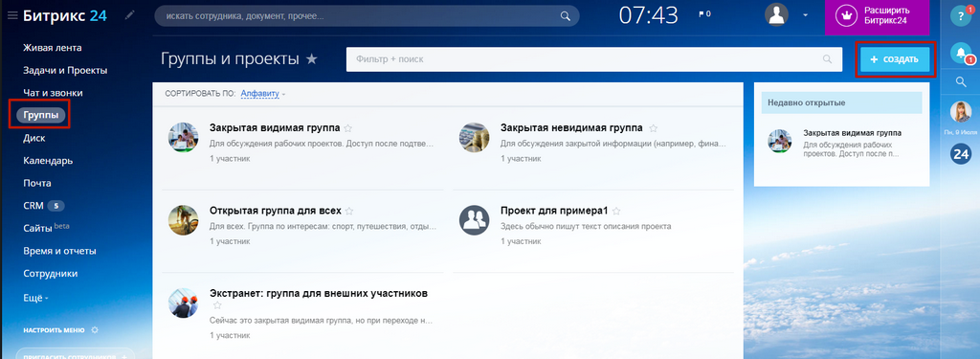This screenshot has width=980, height=359.
Task: Open Проект для примера1 title
Action: click(554, 211)
